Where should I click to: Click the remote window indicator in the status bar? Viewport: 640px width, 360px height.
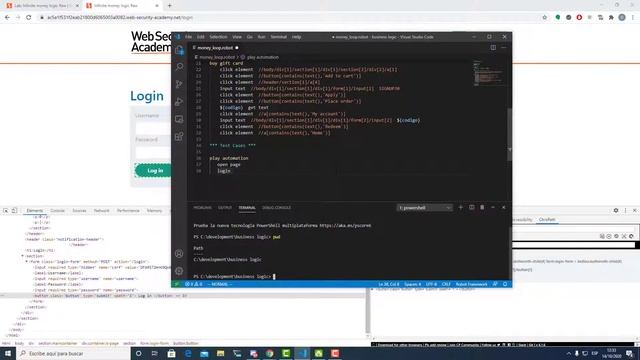(177, 284)
